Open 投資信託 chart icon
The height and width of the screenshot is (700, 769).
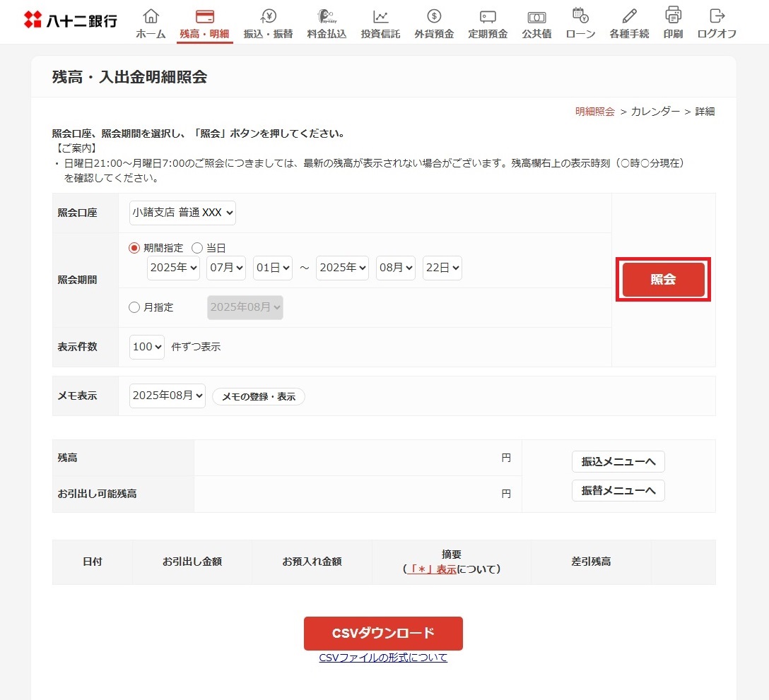(380, 16)
